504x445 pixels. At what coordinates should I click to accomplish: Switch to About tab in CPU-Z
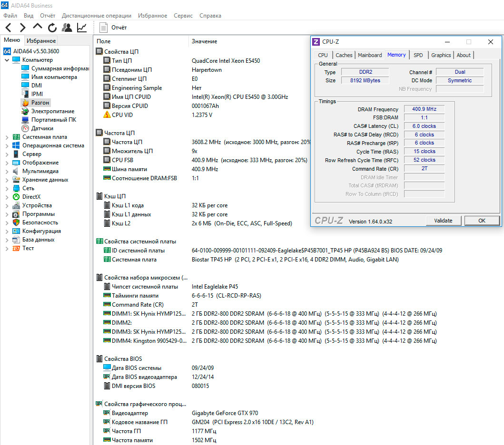(464, 55)
